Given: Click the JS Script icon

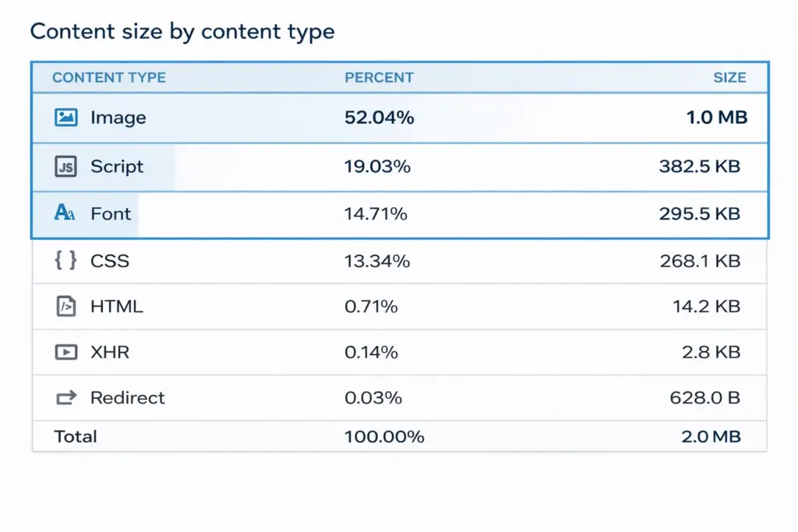Looking at the screenshot, I should pos(66,166).
